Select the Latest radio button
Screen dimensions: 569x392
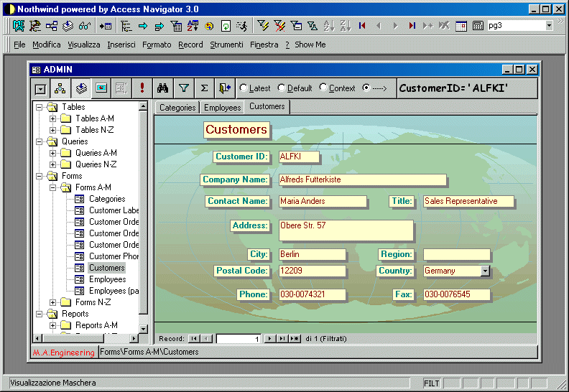coord(244,88)
